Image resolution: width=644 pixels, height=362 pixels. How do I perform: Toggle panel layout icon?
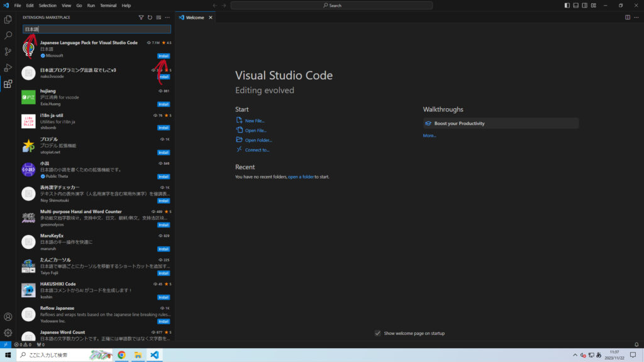coord(576,5)
